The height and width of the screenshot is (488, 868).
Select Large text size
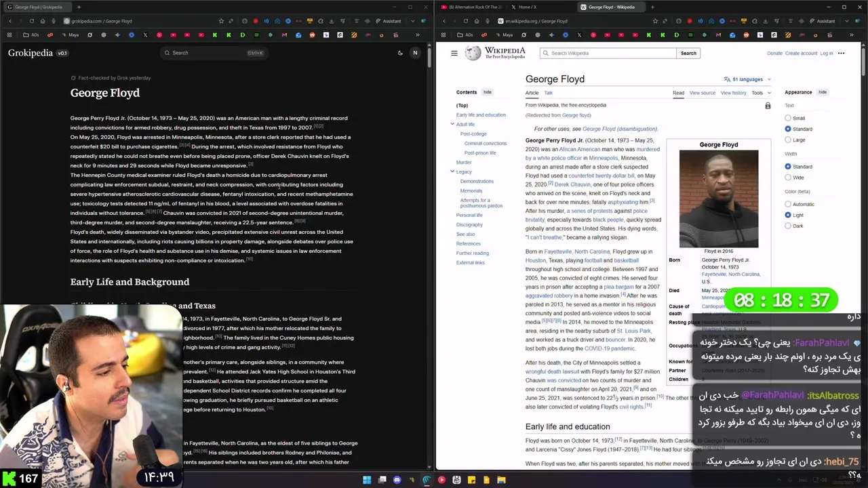click(x=788, y=140)
